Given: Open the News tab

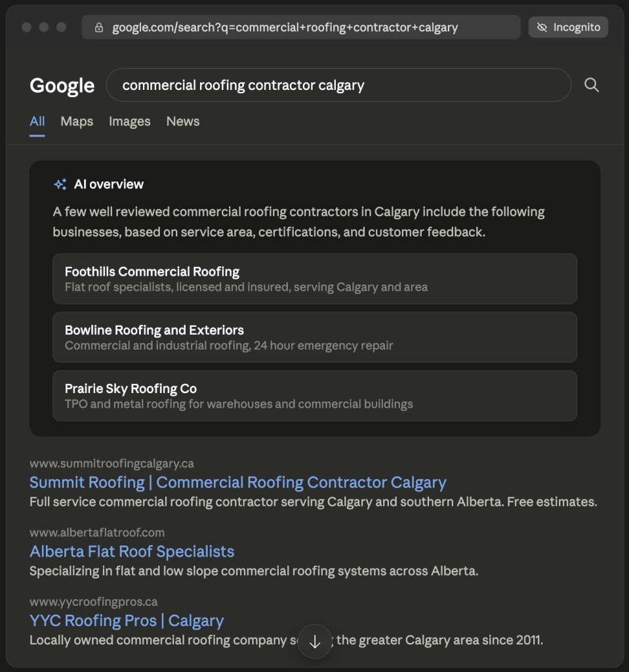Looking at the screenshot, I should tap(183, 121).
